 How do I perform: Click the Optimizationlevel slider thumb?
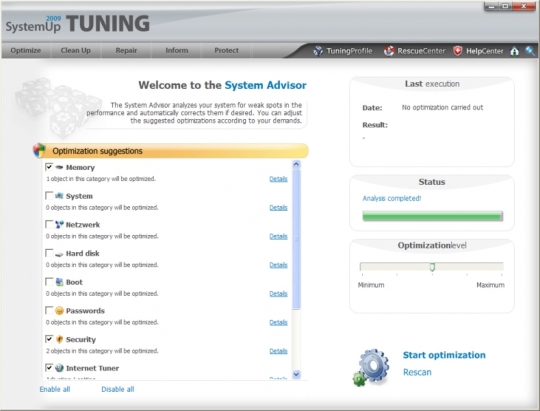[x=432, y=267]
